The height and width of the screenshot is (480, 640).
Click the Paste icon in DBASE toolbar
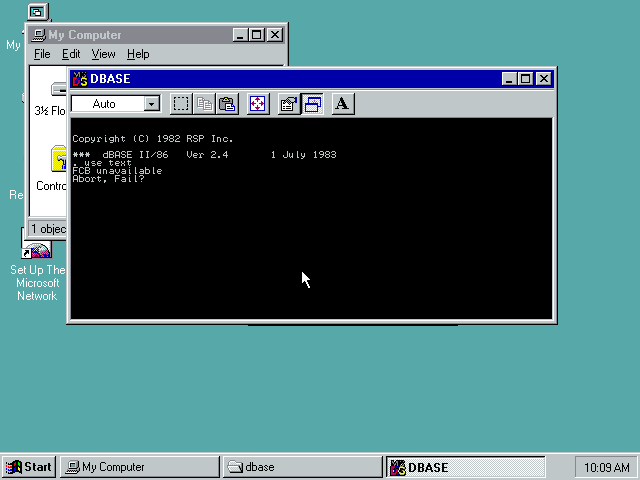coord(227,104)
